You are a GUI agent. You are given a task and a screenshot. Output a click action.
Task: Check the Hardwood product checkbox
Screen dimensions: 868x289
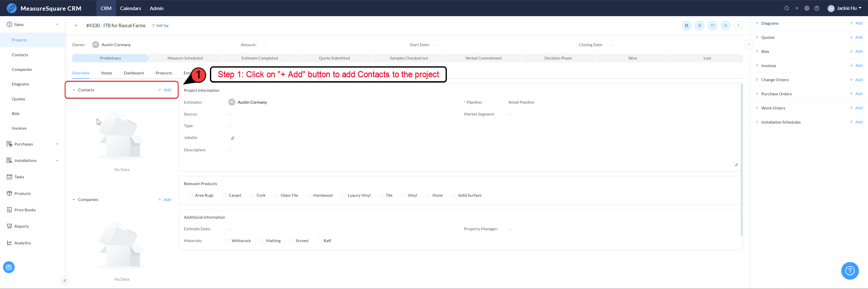pyautogui.click(x=309, y=195)
